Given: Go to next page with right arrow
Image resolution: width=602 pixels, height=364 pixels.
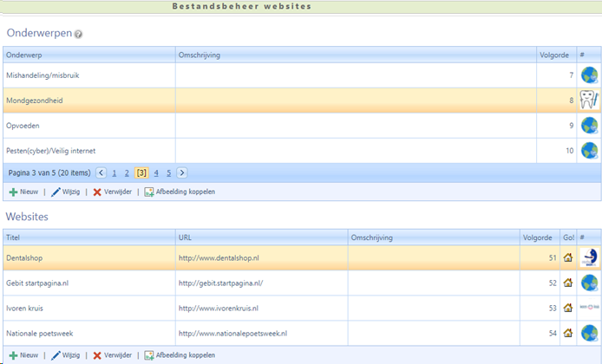Looking at the screenshot, I should (182, 173).
